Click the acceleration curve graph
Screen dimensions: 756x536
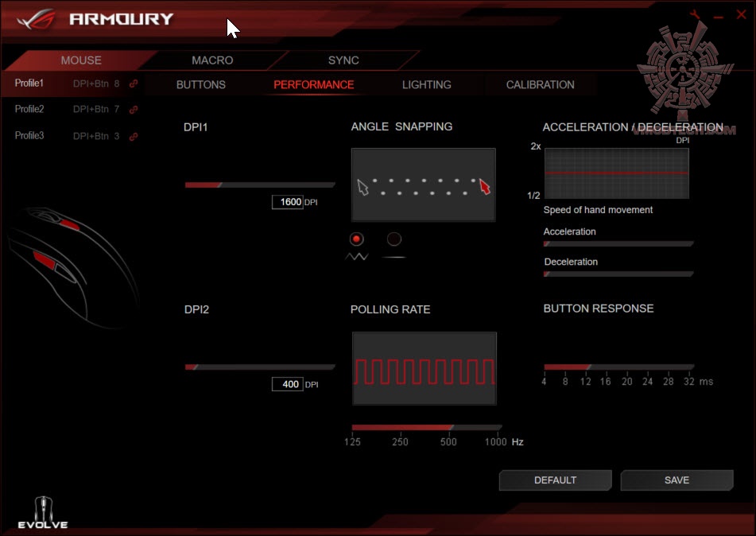[x=617, y=173]
